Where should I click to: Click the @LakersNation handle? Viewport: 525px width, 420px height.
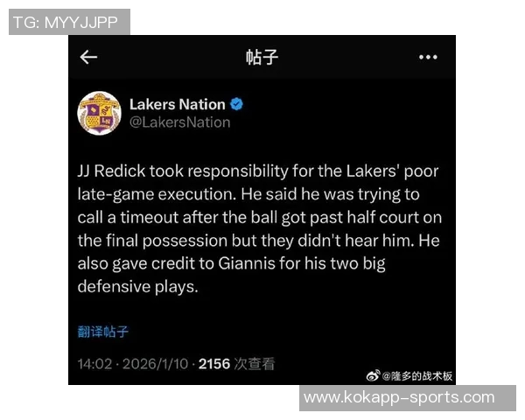[179, 122]
